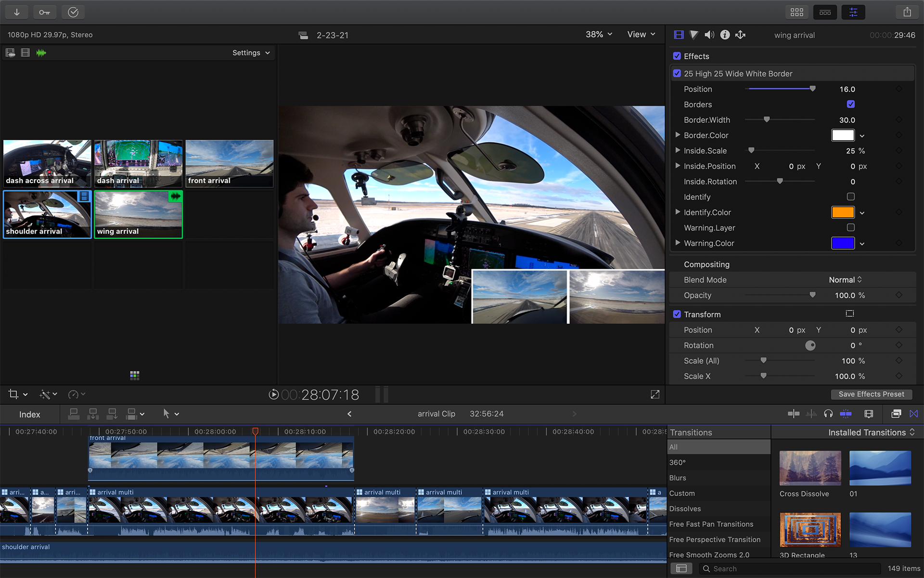Go back in timeline history arrow
This screenshot has height=578, width=924.
coord(349,414)
